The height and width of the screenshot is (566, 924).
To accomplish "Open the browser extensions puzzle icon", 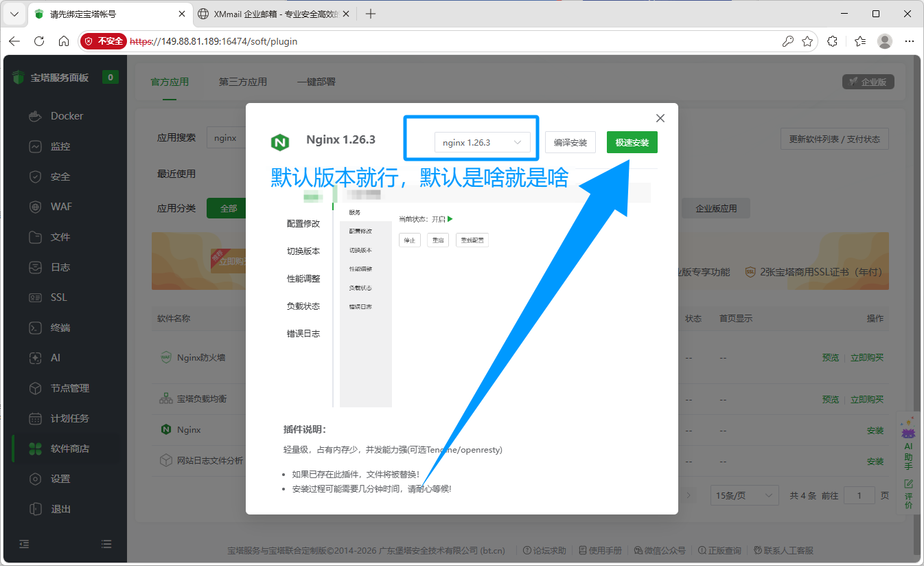I will pyautogui.click(x=832, y=41).
